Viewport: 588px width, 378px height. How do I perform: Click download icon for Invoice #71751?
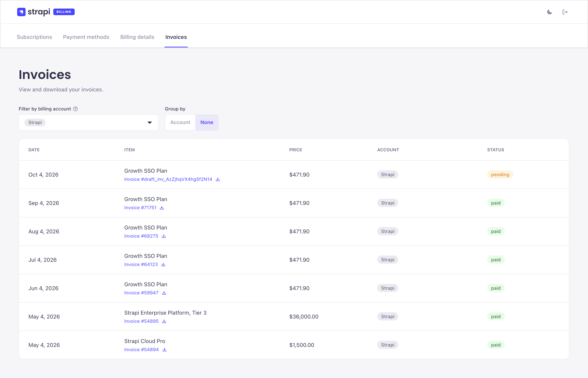(162, 208)
